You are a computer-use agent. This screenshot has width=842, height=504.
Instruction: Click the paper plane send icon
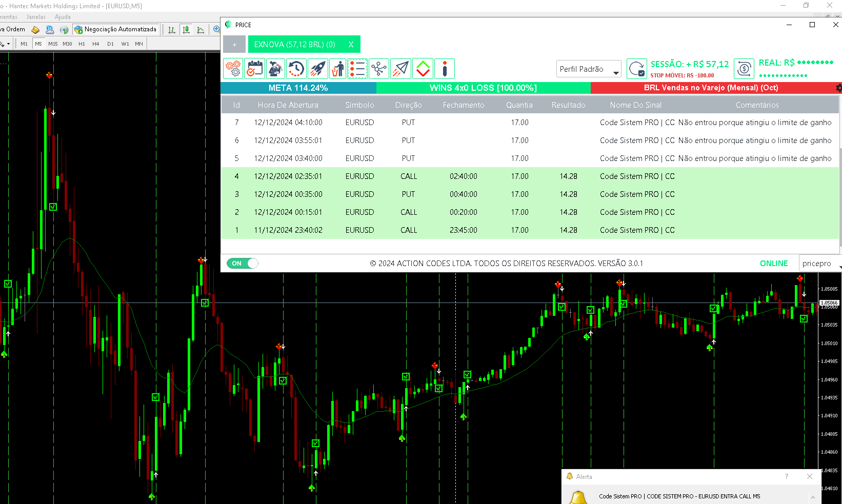(400, 68)
